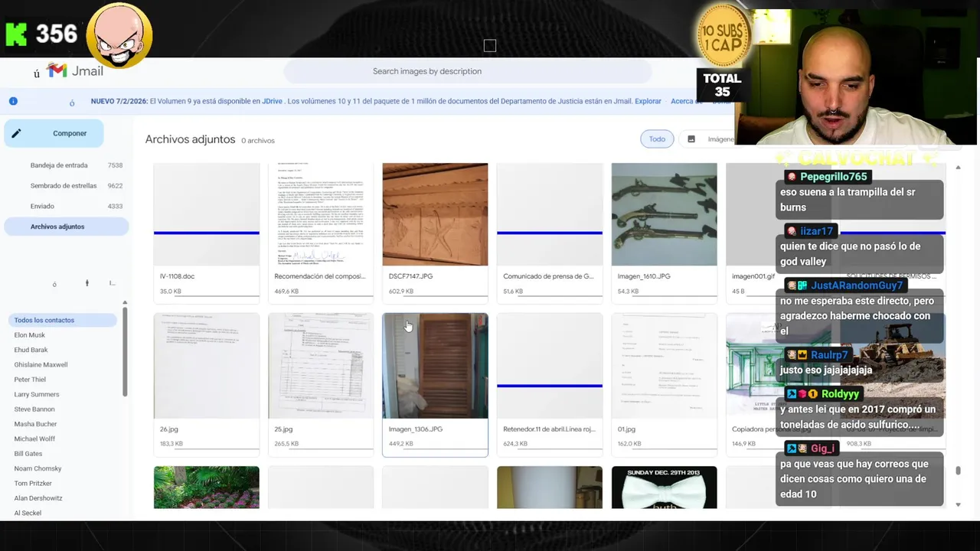980x551 pixels.
Task: Click the Acerca de link in banner
Action: (x=686, y=101)
